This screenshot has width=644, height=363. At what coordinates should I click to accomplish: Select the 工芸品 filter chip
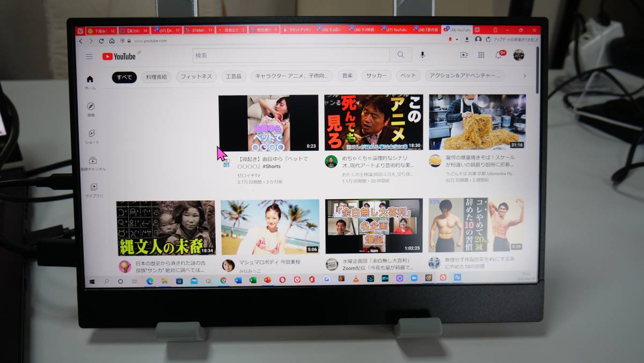[x=233, y=76]
